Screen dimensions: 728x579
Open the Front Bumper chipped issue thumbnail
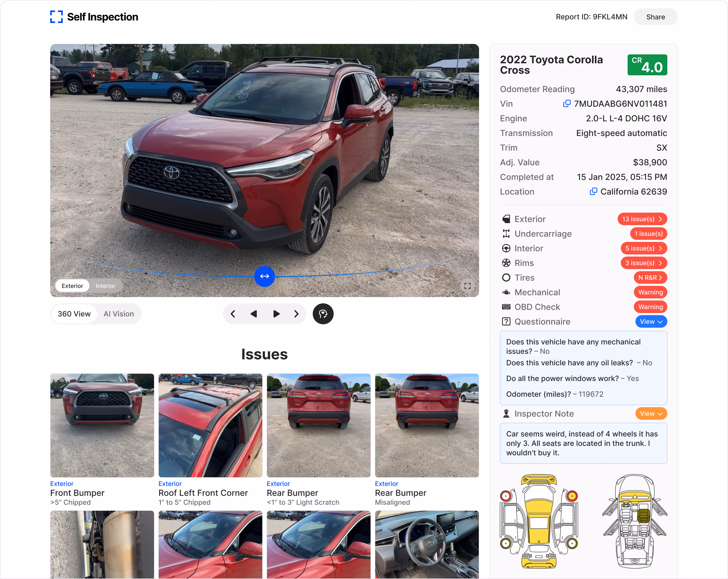coord(102,425)
